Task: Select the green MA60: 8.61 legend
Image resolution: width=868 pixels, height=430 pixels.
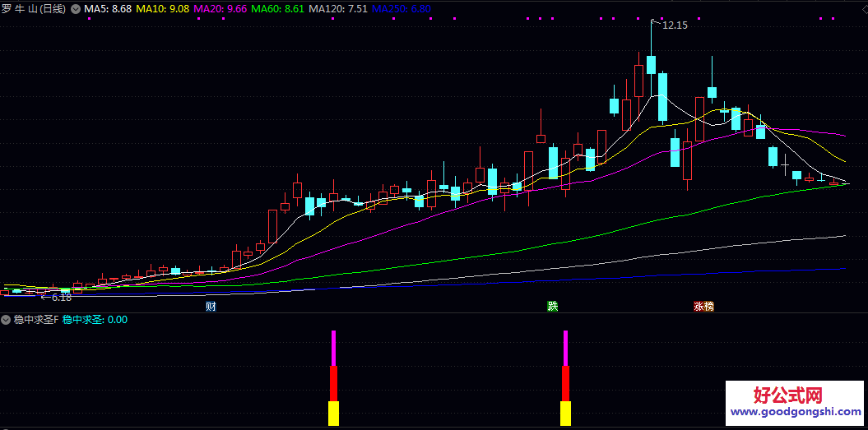Action: 277,9
